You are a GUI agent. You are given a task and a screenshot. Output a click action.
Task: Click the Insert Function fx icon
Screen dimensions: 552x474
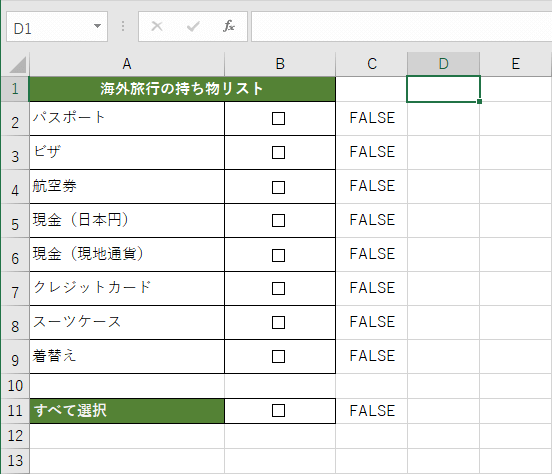[229, 26]
